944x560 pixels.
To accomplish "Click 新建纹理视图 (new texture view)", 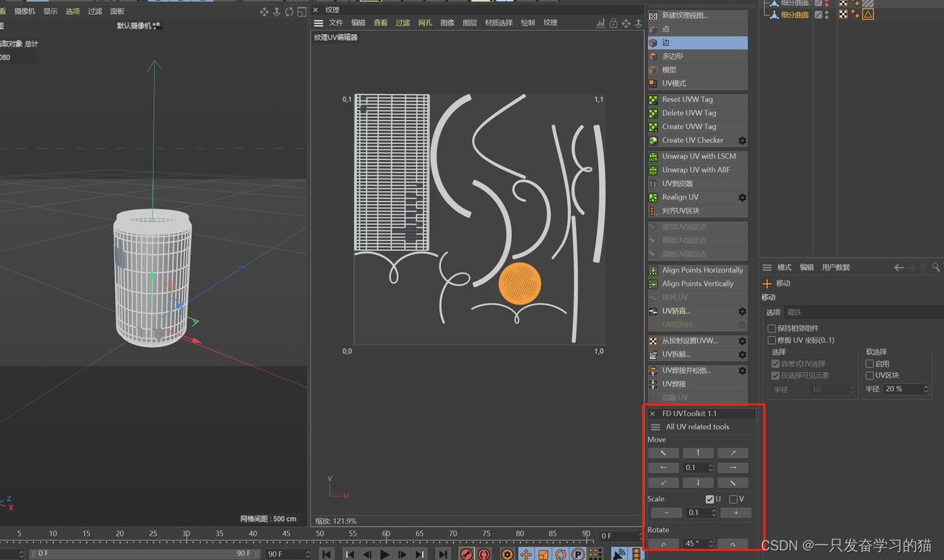I will tap(697, 15).
